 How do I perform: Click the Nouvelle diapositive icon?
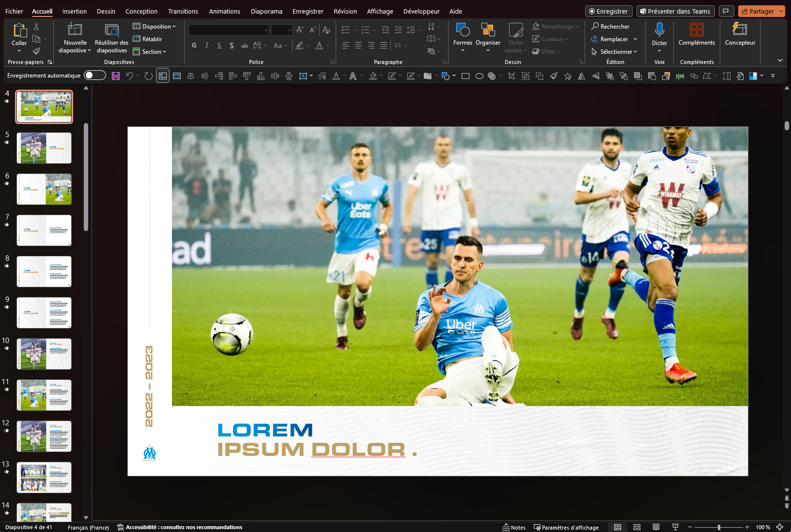point(75,30)
